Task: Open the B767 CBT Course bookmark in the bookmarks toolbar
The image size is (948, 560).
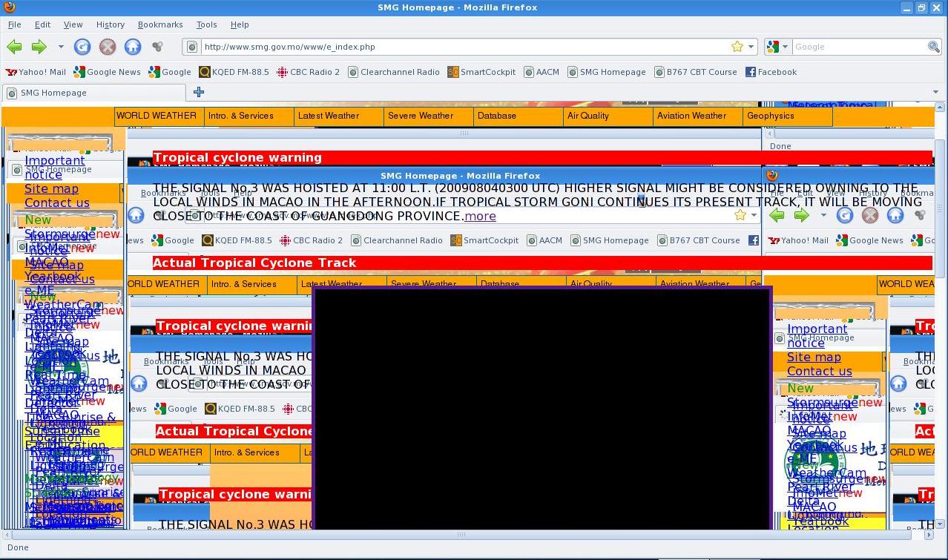Action: click(696, 72)
